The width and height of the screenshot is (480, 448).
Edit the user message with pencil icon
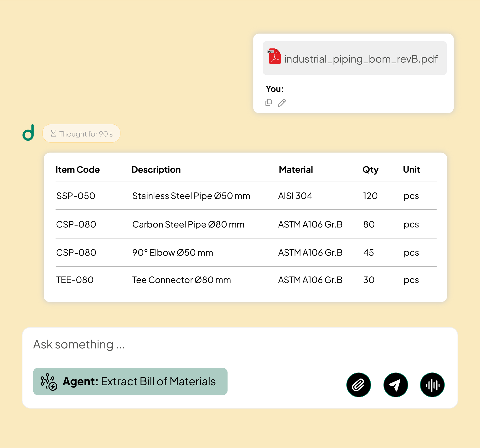pyautogui.click(x=282, y=103)
